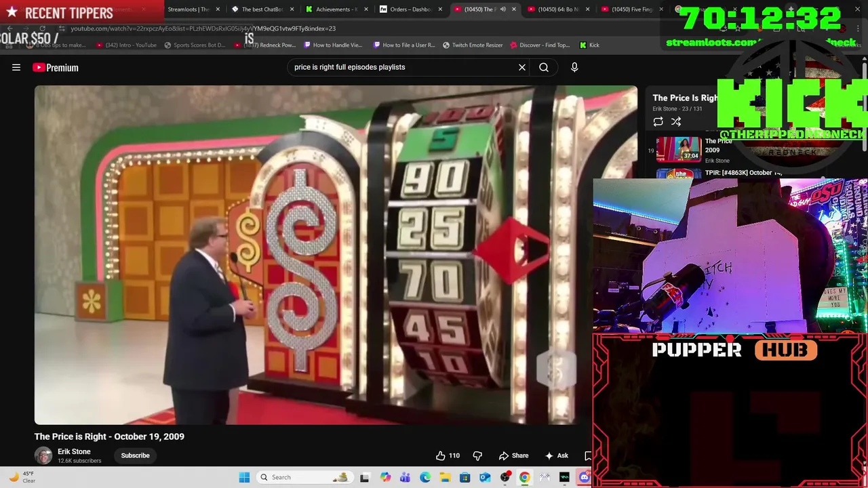The width and height of the screenshot is (868, 488).
Task: Open Microsoft Edge from taskbar
Action: coord(425,477)
